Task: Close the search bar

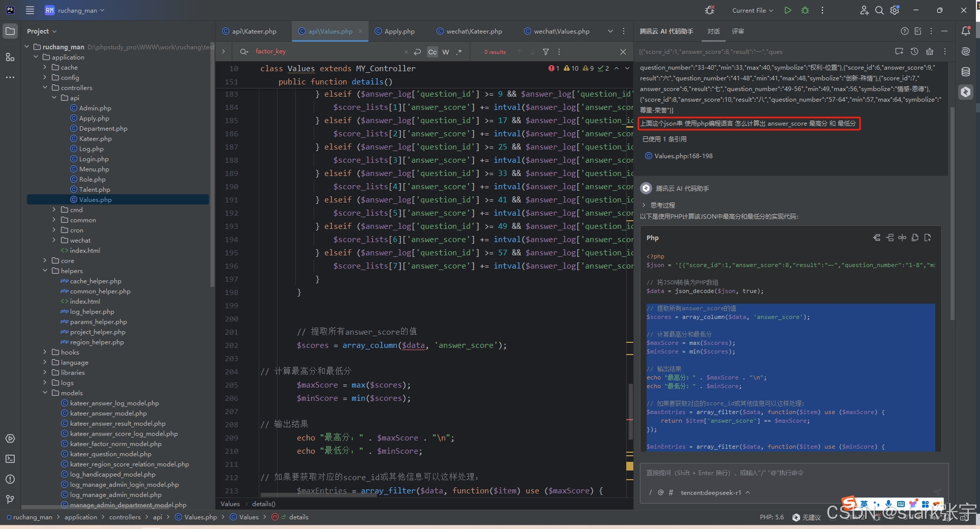Action: pyautogui.click(x=623, y=52)
